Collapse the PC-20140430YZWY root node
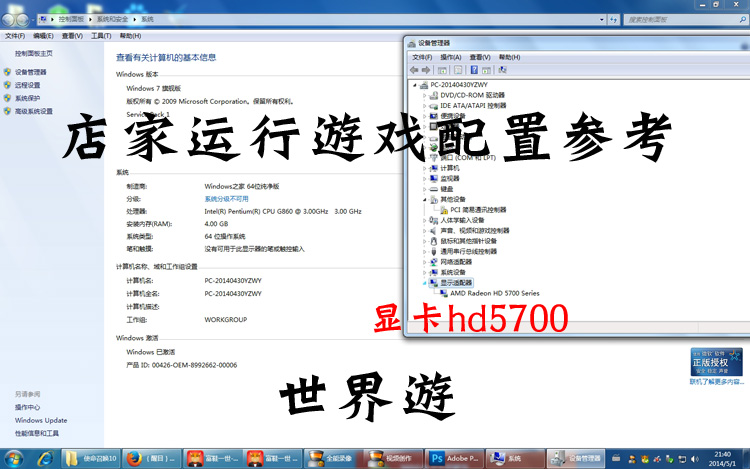 (415, 85)
